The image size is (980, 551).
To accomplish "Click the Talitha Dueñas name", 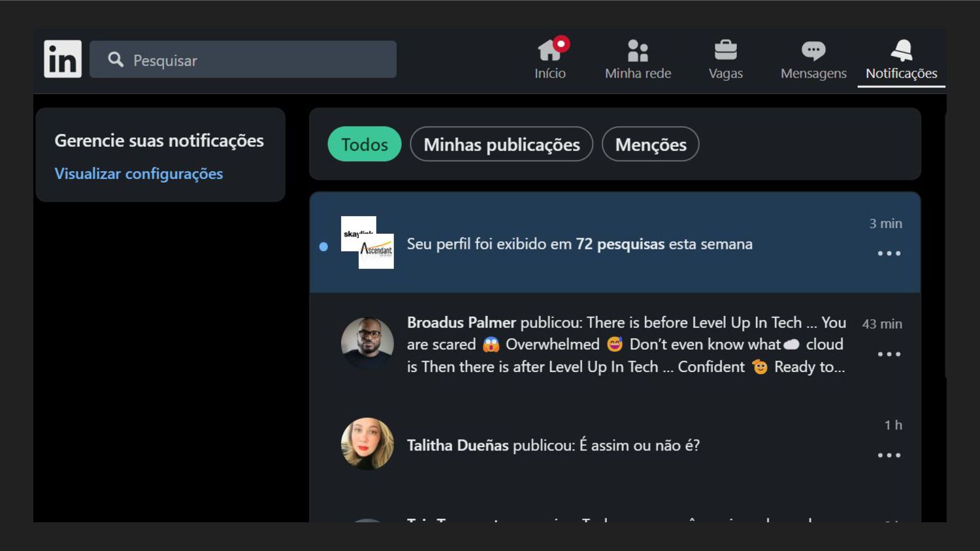I will (457, 445).
